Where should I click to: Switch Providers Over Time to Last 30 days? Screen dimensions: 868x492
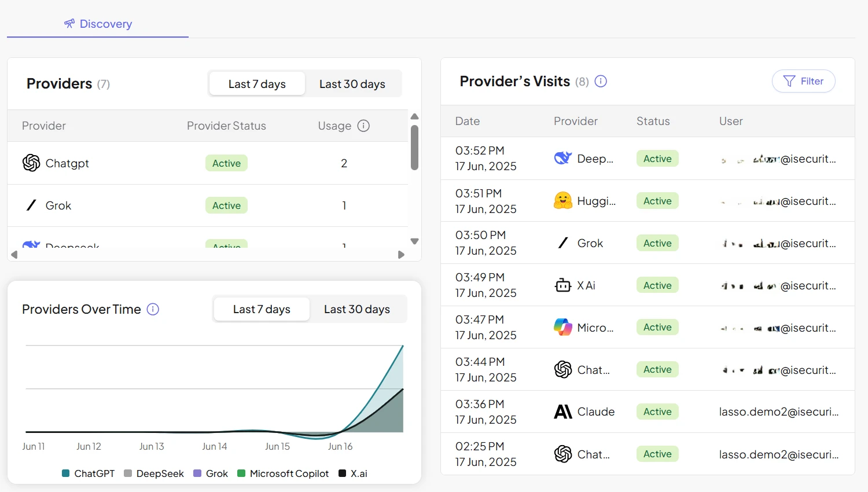(x=357, y=309)
